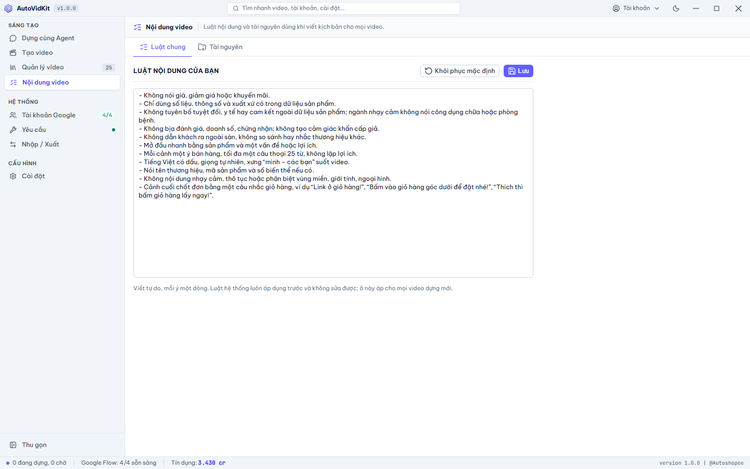Click inside the content rules text area
This screenshot has height=469, width=750.
click(x=333, y=183)
